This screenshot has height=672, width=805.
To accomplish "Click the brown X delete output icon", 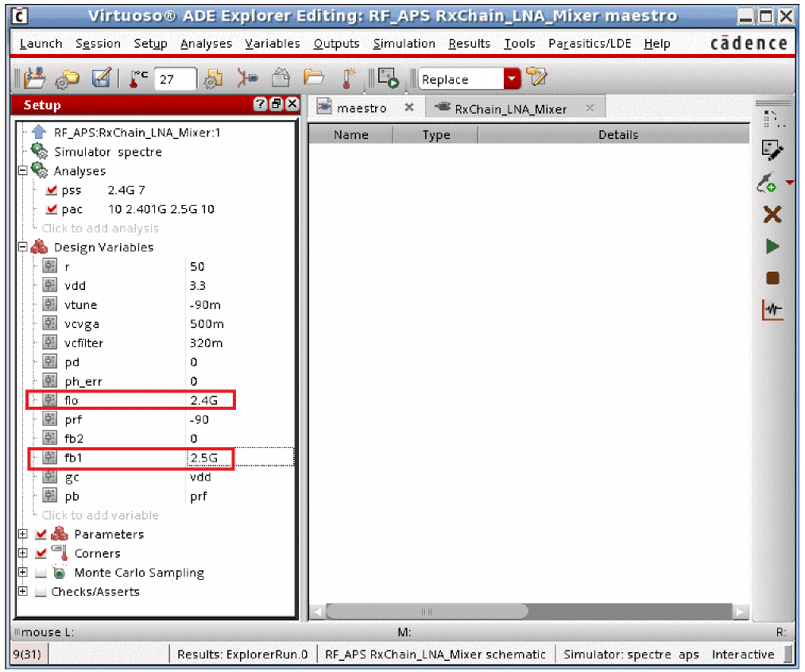I will (772, 214).
